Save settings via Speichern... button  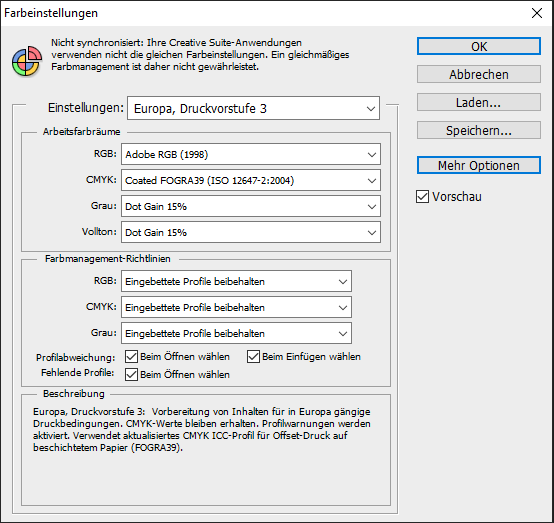[478, 130]
